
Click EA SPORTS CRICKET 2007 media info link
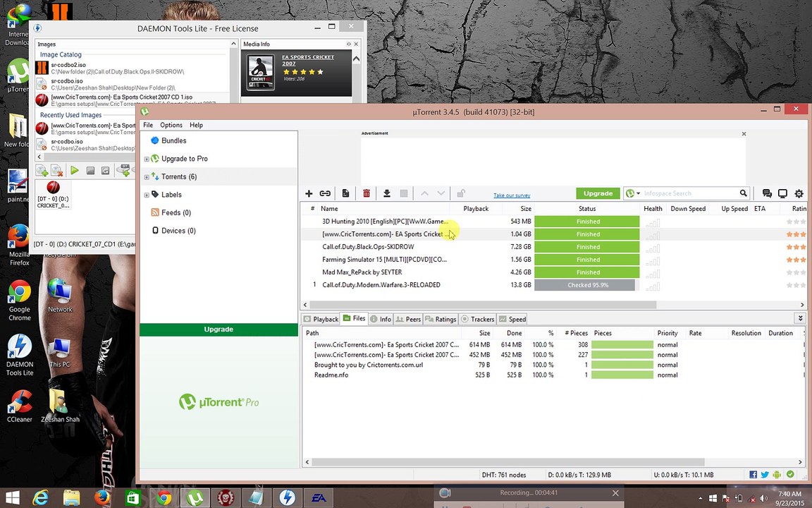coord(307,60)
